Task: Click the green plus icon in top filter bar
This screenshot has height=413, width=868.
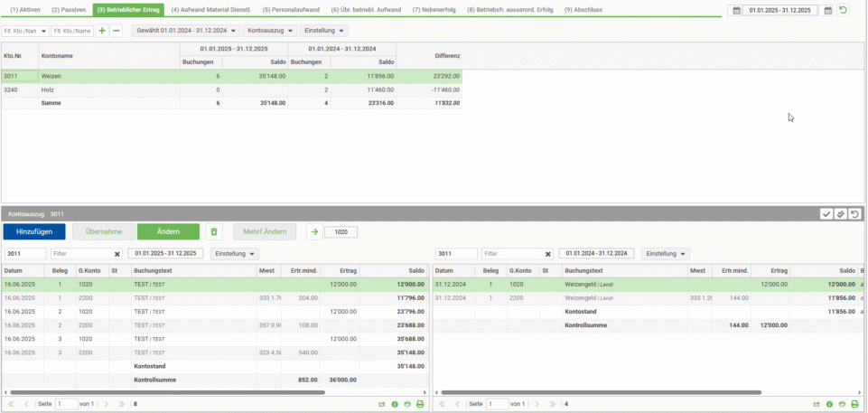Action: tap(102, 31)
